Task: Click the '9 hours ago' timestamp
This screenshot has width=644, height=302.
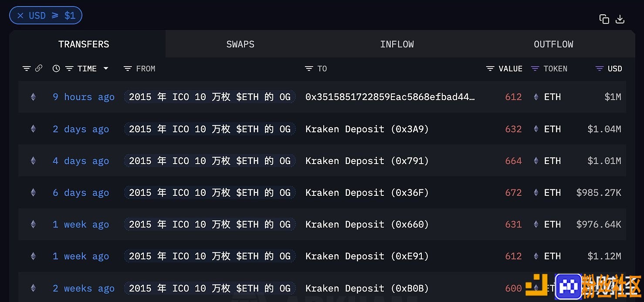Action: pos(84,97)
